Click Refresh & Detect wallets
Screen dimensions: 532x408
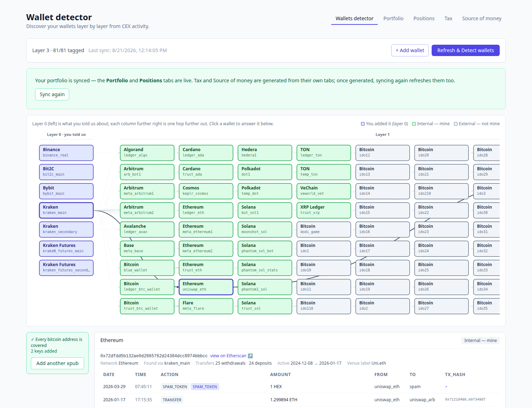[465, 50]
